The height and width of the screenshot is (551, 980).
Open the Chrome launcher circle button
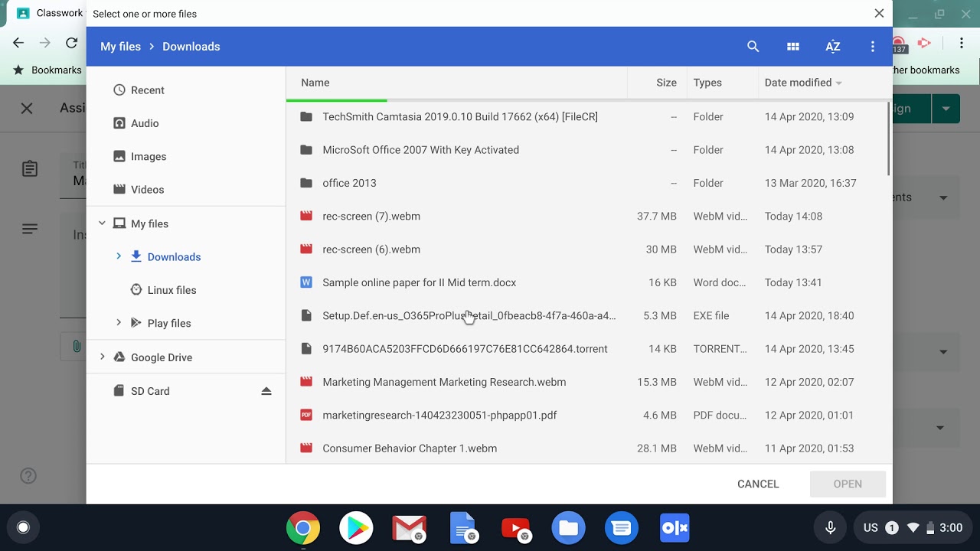pos(23,527)
